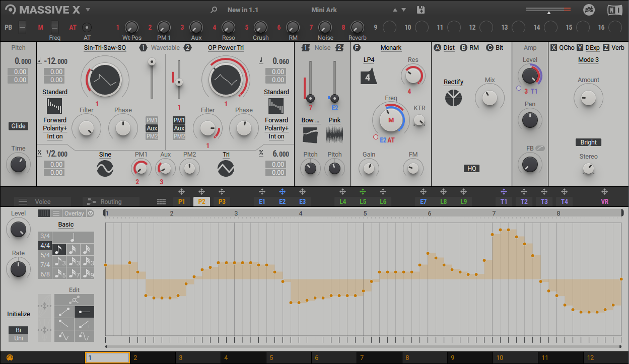Image resolution: width=629 pixels, height=364 pixels.
Task: Open the Basic grid preset menu
Action: tap(65, 225)
